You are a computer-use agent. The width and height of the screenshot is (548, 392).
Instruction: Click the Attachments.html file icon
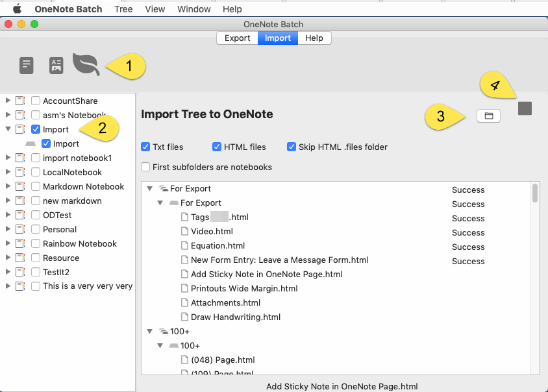coord(184,302)
